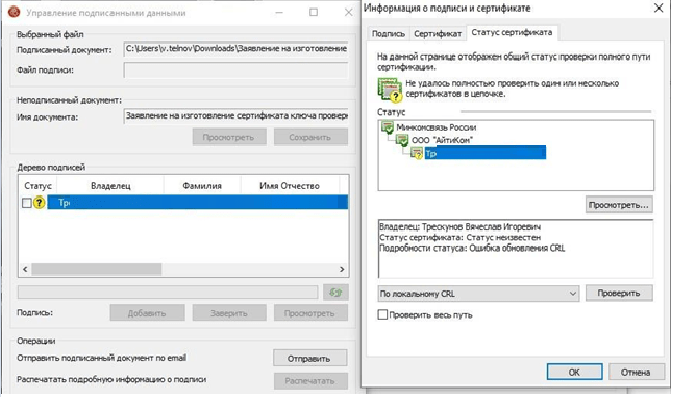Close the Информация о подписи и сертификате dialog
The width and height of the screenshot is (673, 397).
pyautogui.click(x=658, y=8)
